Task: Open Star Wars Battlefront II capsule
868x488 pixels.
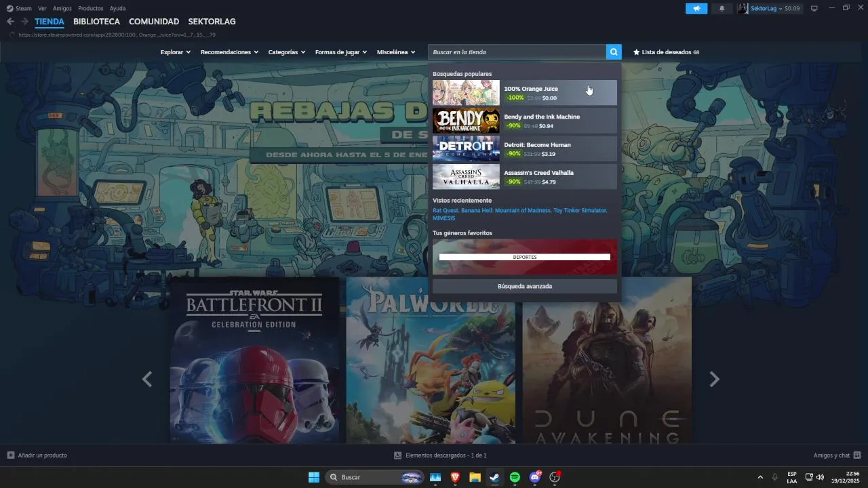Action: point(254,360)
